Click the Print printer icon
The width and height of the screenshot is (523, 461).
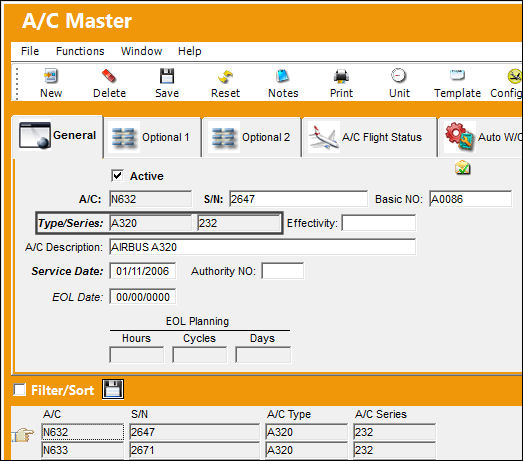(341, 76)
